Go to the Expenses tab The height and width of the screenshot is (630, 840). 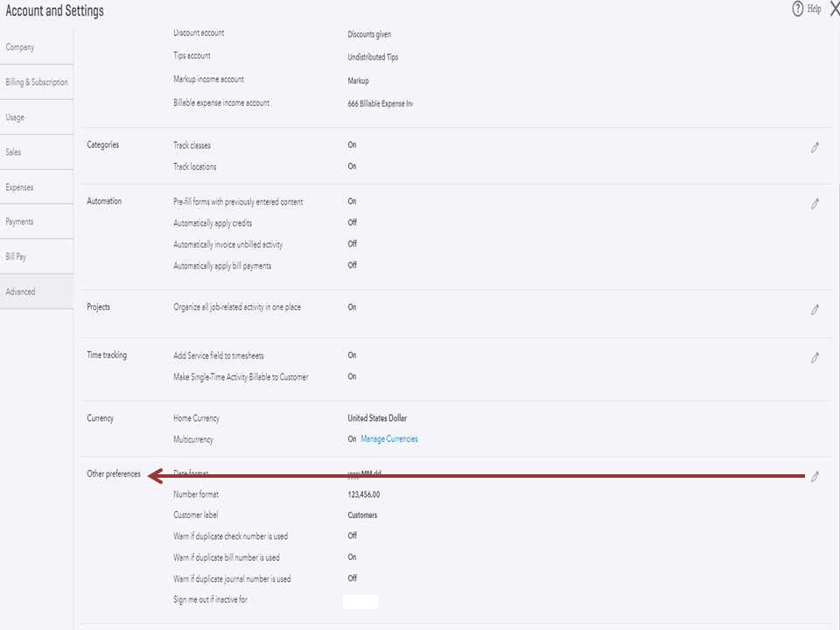[19, 187]
